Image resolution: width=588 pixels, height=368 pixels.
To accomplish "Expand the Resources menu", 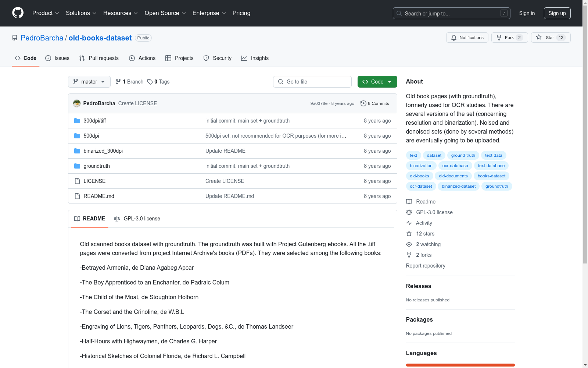I will [x=121, y=13].
